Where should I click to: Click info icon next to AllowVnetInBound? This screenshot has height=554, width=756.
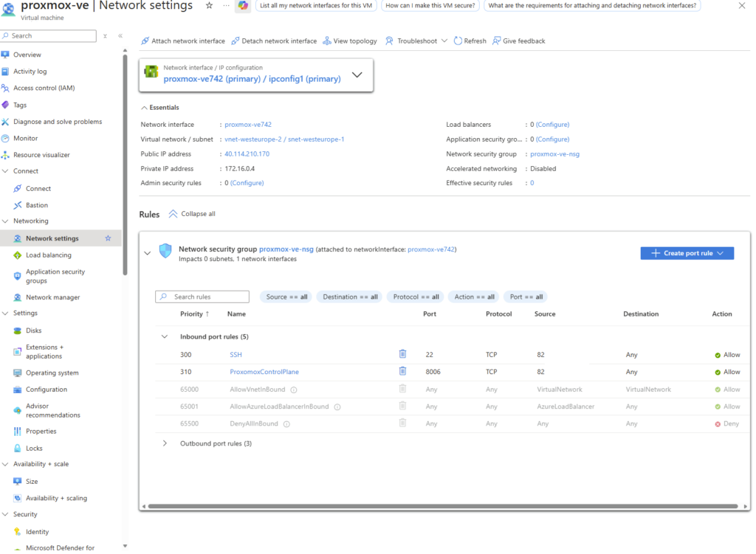(294, 389)
